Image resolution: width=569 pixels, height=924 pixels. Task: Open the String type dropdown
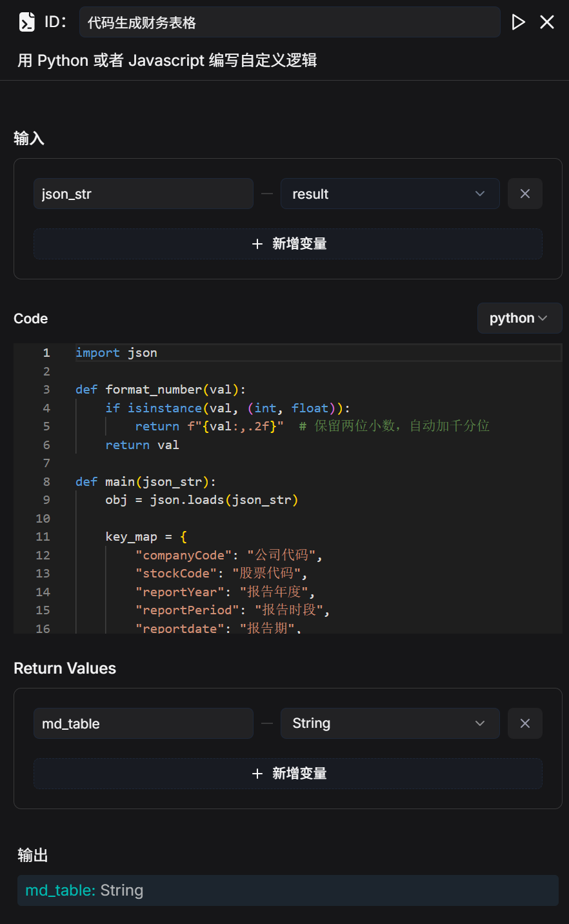tap(390, 724)
